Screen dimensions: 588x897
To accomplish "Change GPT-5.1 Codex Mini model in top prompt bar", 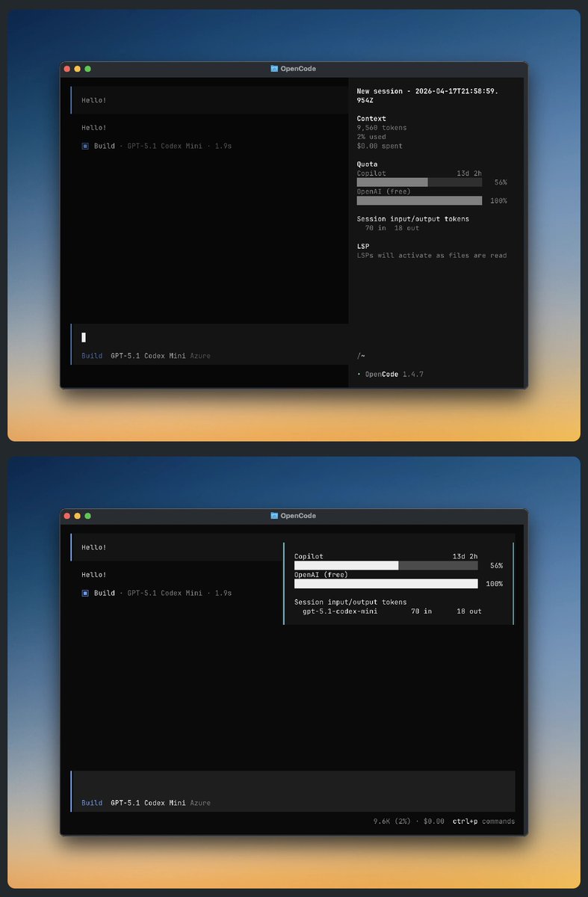I will [x=149, y=356].
